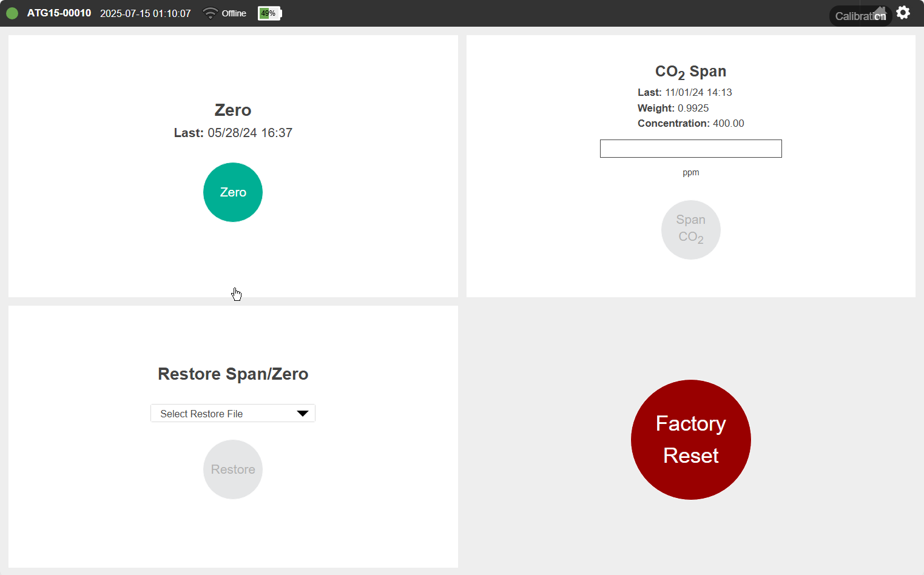Open the Select Restore File dropdown

pyautogui.click(x=233, y=414)
